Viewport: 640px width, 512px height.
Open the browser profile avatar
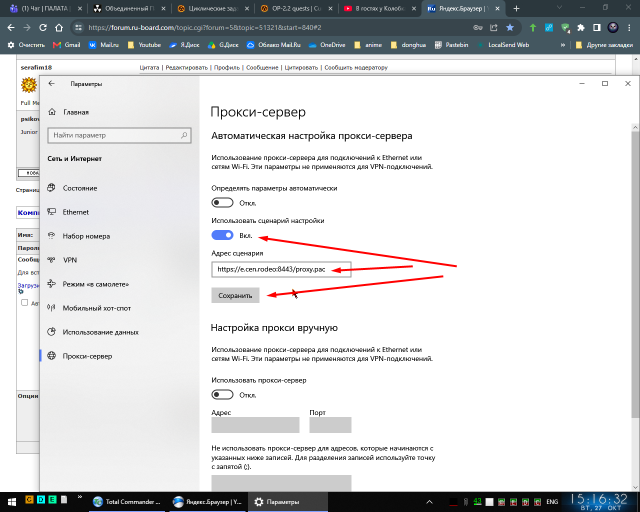[613, 27]
